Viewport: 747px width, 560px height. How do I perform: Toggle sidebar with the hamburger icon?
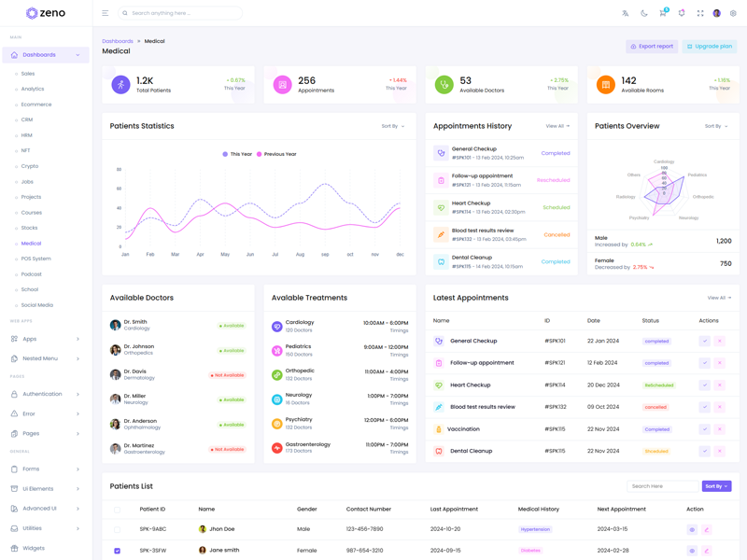(x=105, y=13)
